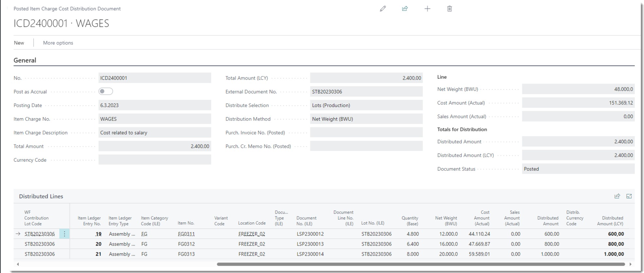
Task: Click the External Document No. field
Action: [366, 92]
